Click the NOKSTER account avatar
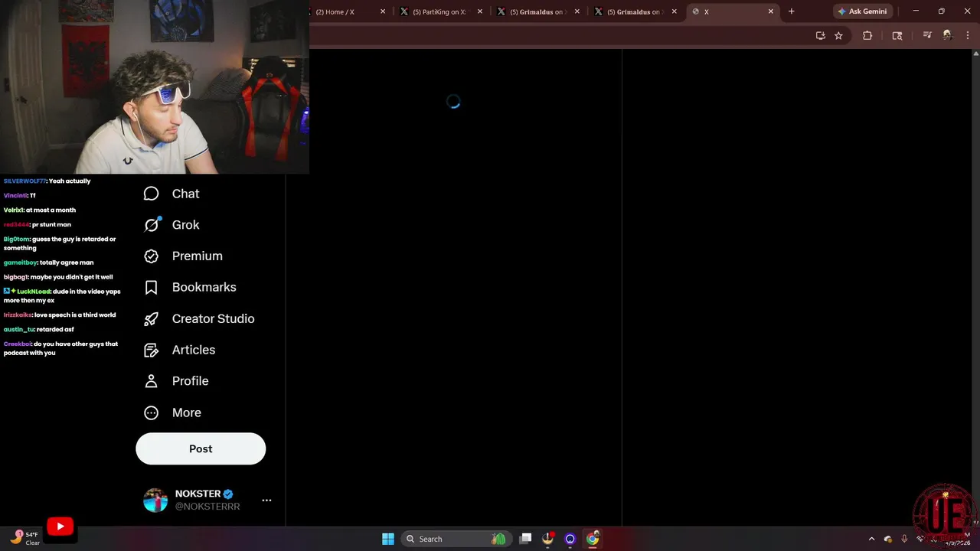Image resolution: width=980 pixels, height=551 pixels. [x=155, y=500]
